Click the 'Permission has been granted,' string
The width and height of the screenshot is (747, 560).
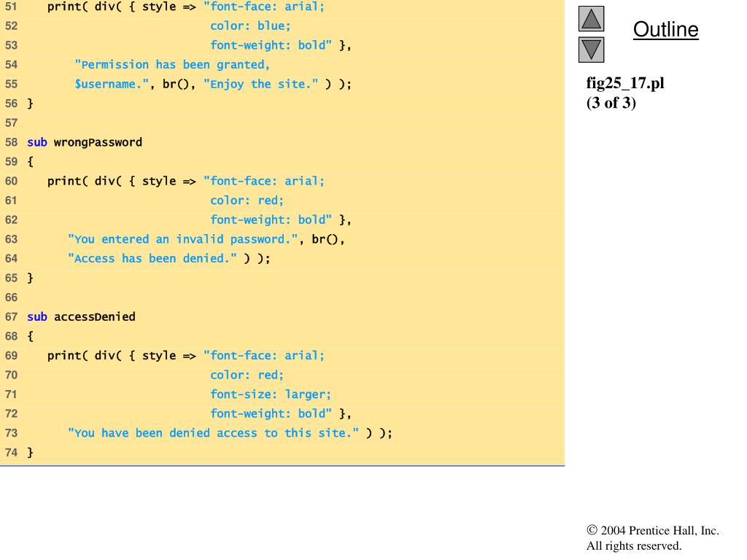click(172, 65)
